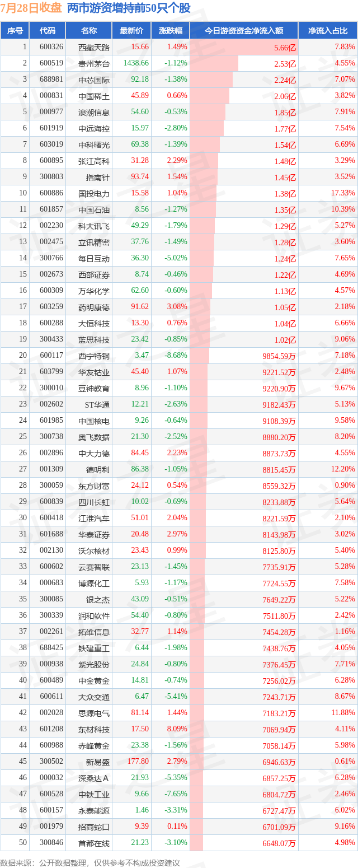This screenshot has height=868, width=358.
Task: Click price 43.09 of 银之杰
Action: pyautogui.click(x=140, y=599)
